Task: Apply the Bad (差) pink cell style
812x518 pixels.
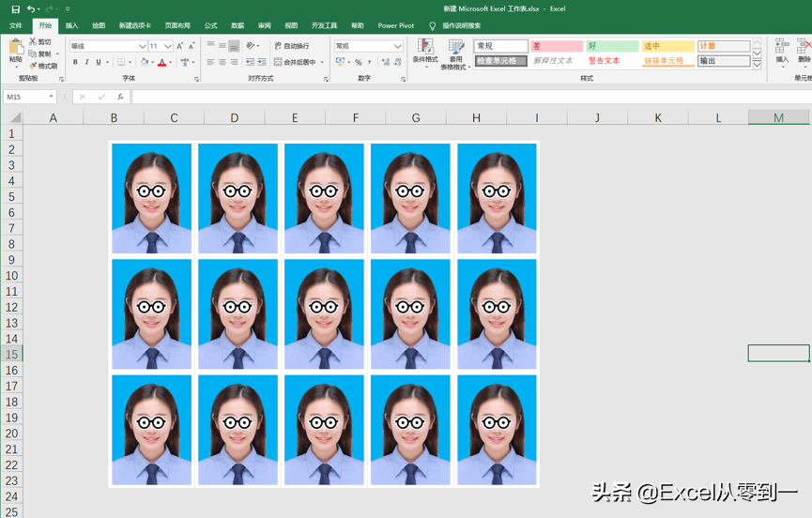Action: (557, 46)
